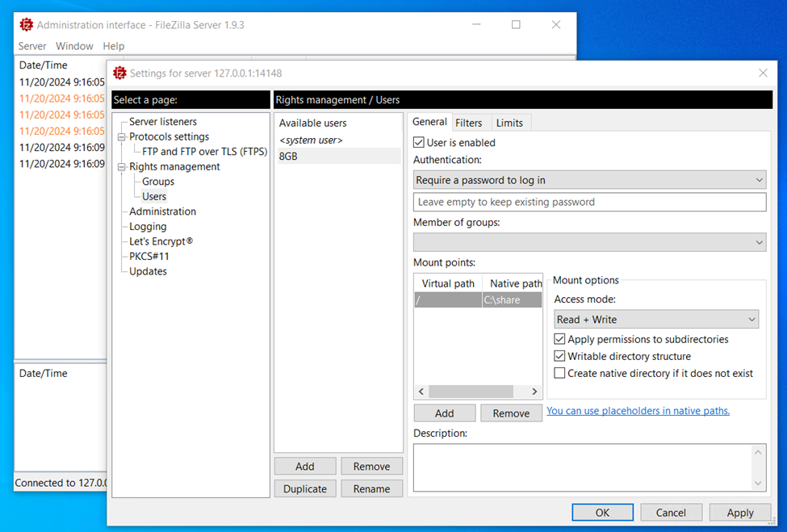Maximize the Administration interface window
This screenshot has height=532, width=787.
(516, 24)
